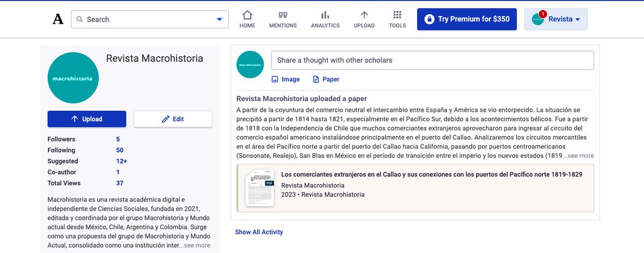Click the large Macrohistoria profile picture
The image size is (644, 253).
coord(73,78)
